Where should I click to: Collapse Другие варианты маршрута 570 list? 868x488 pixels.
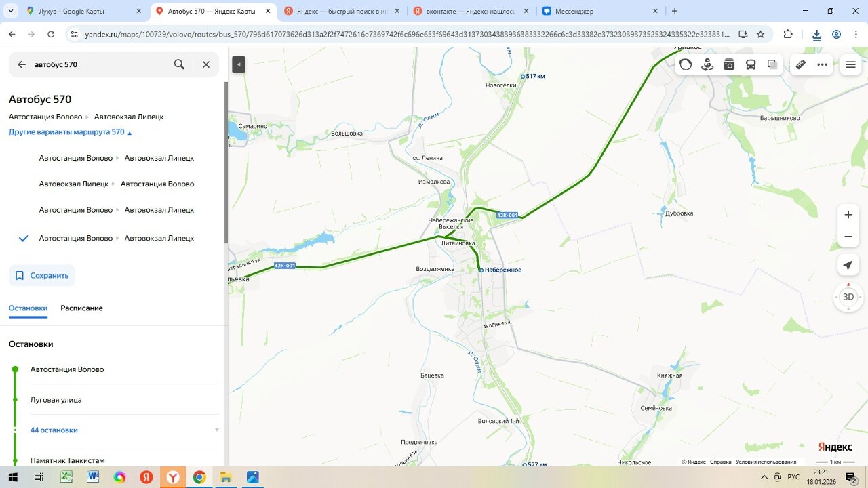click(x=71, y=132)
